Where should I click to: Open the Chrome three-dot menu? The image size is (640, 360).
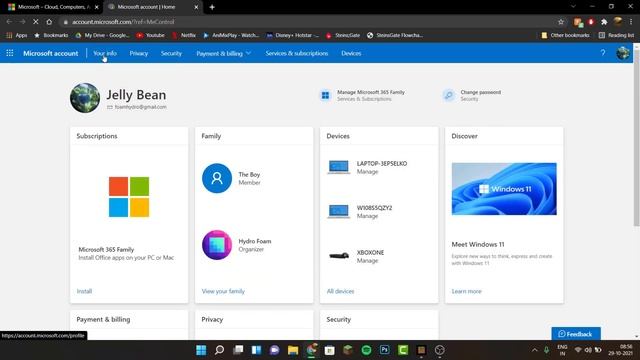631,22
